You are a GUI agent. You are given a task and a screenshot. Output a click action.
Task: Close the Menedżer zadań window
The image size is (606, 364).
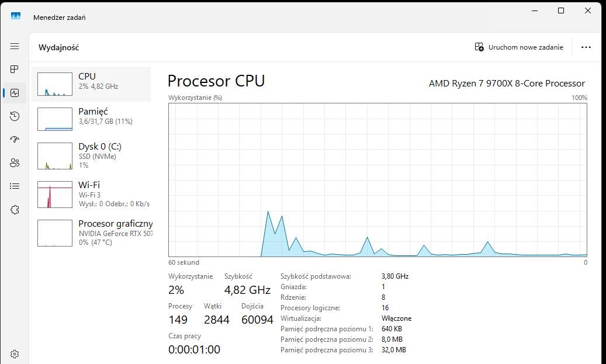[588, 11]
